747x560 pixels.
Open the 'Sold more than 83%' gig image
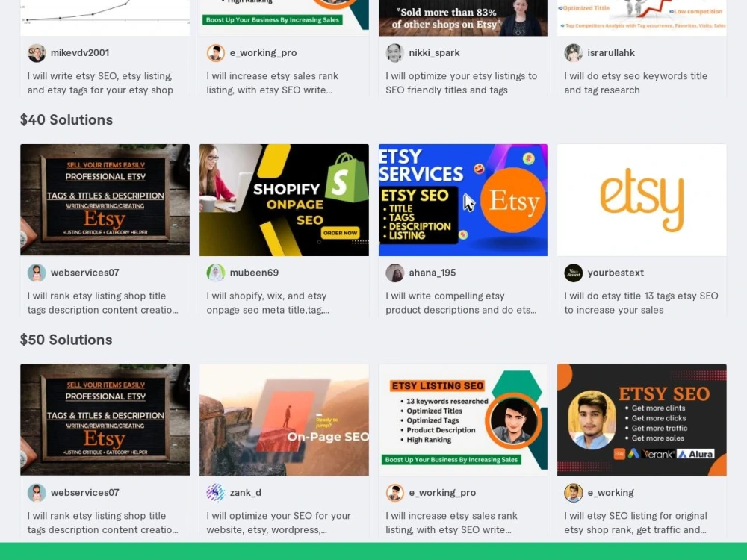coord(462,18)
